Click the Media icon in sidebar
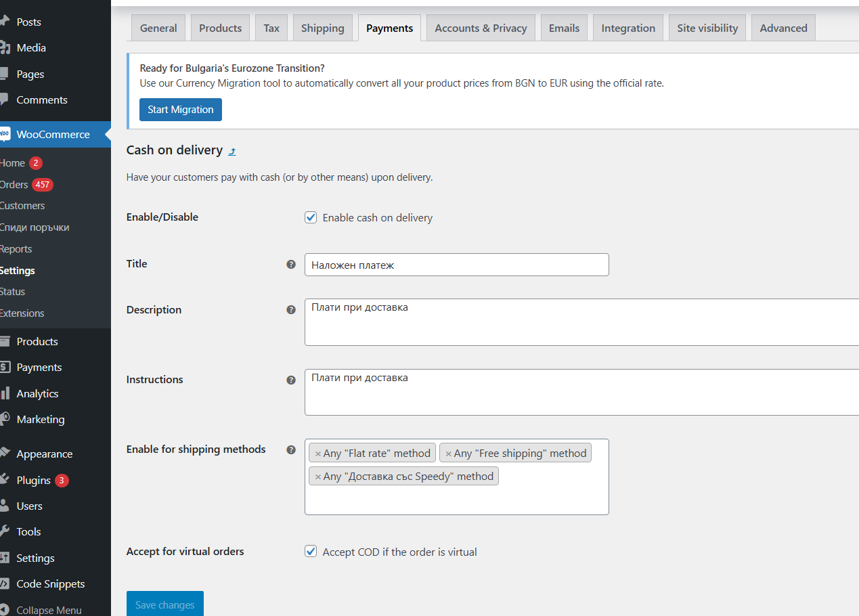859x616 pixels. click(x=5, y=47)
